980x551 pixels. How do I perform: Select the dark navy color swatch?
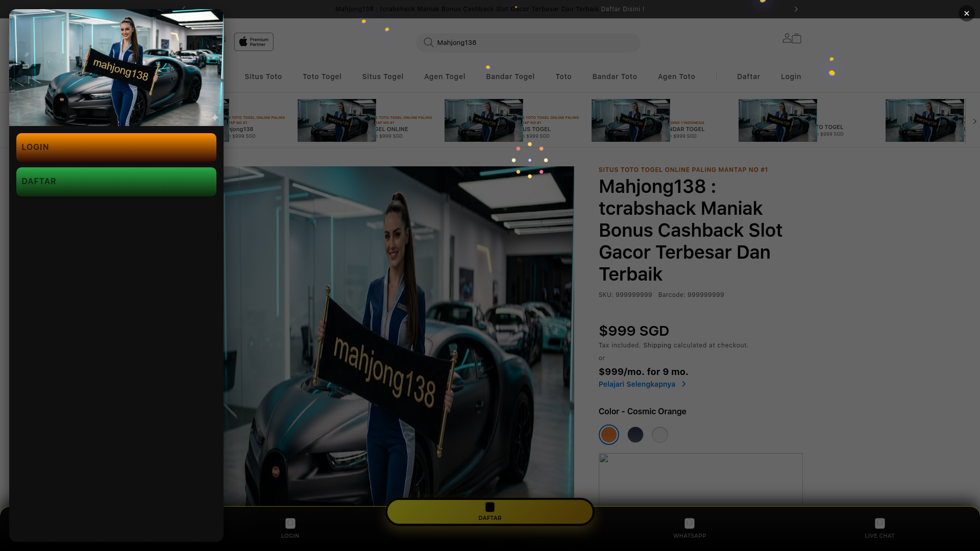[x=635, y=435]
